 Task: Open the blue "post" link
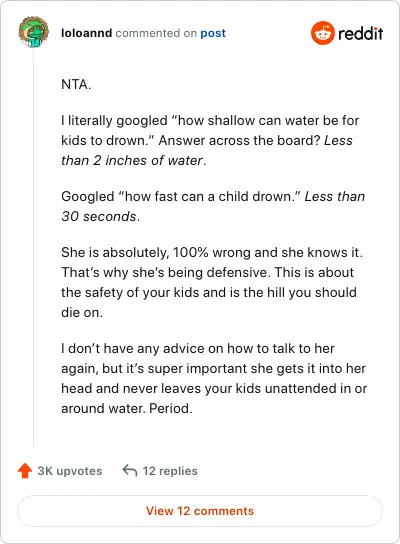pos(213,33)
